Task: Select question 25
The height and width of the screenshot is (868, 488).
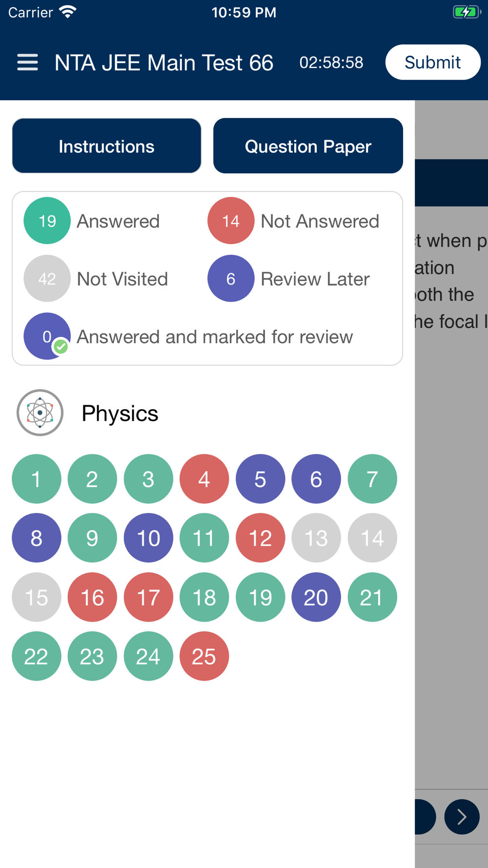Action: click(x=204, y=656)
